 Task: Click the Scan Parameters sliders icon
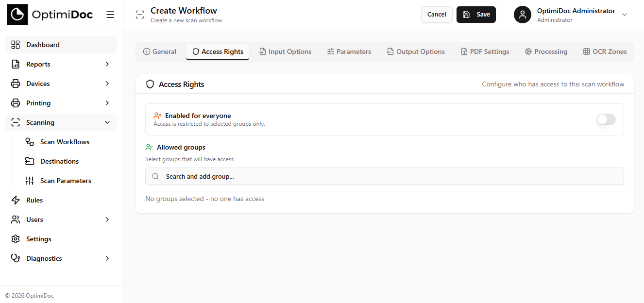[30, 181]
